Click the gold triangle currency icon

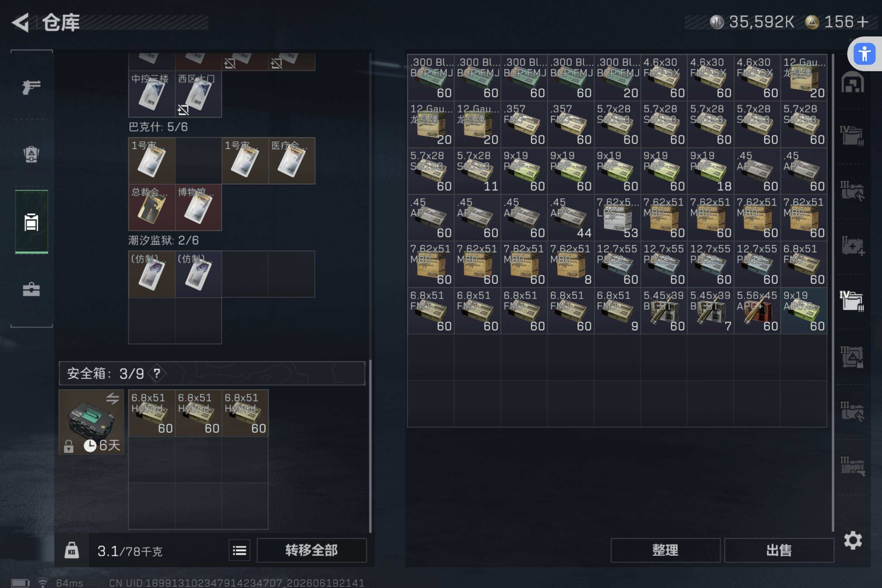click(x=812, y=22)
